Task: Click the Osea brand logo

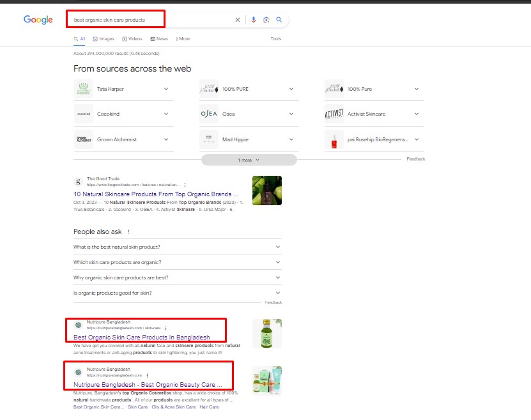Action: pyautogui.click(x=209, y=114)
